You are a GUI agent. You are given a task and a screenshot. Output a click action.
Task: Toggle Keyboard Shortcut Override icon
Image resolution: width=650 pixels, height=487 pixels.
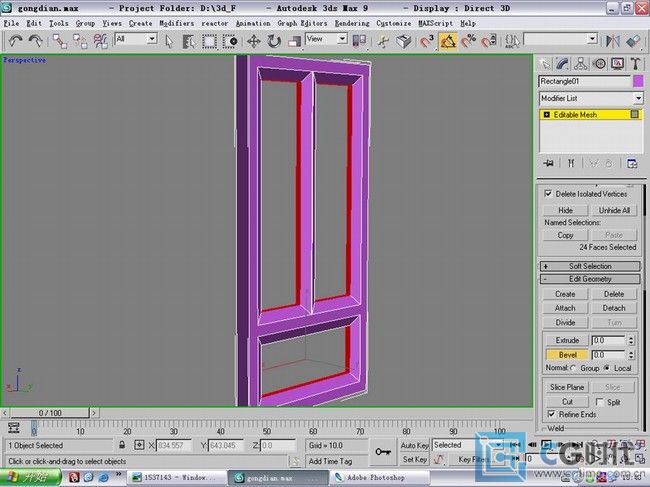point(404,41)
